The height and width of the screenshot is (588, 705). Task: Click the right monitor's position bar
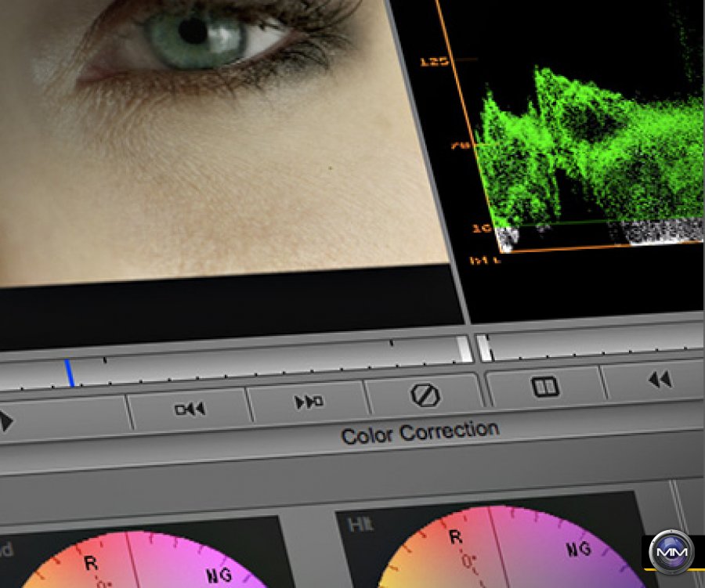coord(595,343)
